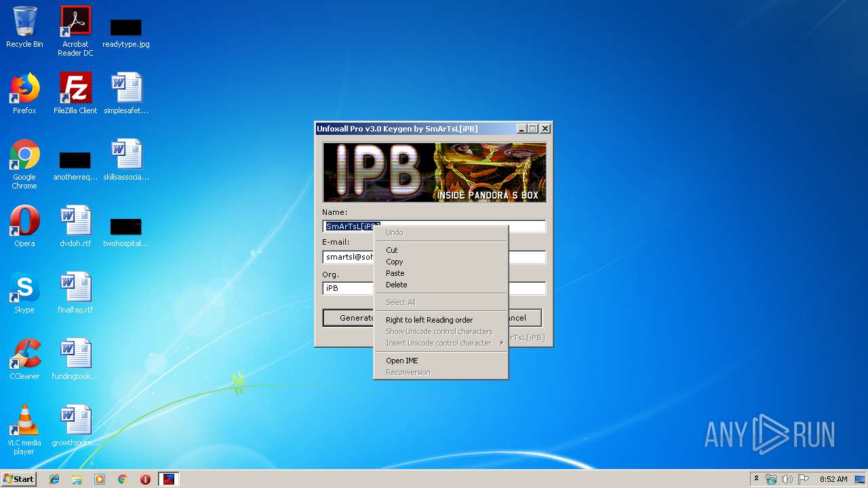Click the 8:52 AM taskbar clock
Viewport: 868px width, 488px height.
point(833,479)
